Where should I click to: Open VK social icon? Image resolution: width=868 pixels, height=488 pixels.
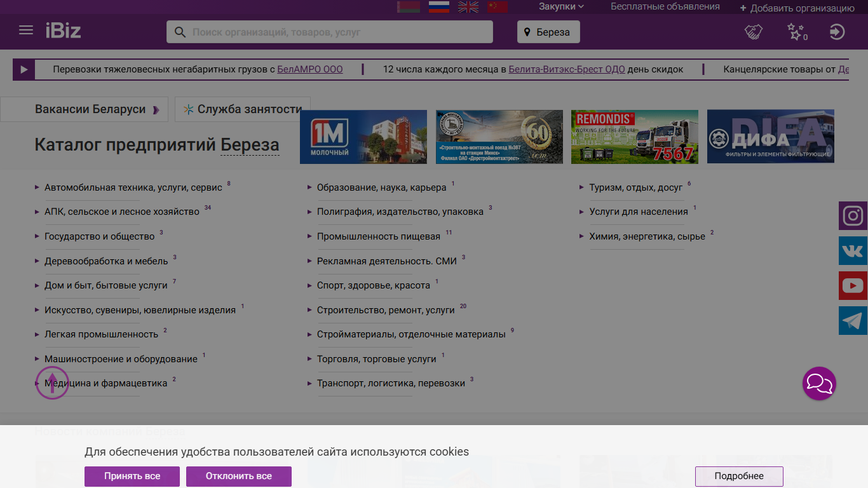[853, 250]
